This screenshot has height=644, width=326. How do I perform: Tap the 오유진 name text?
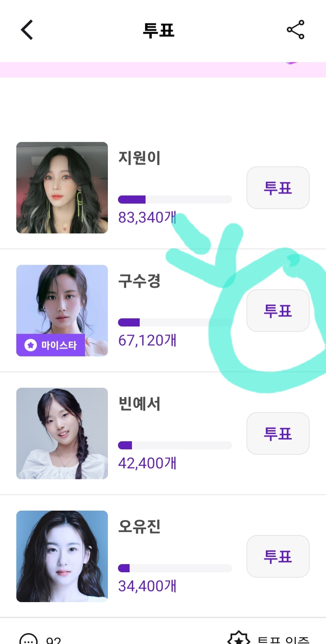139,527
